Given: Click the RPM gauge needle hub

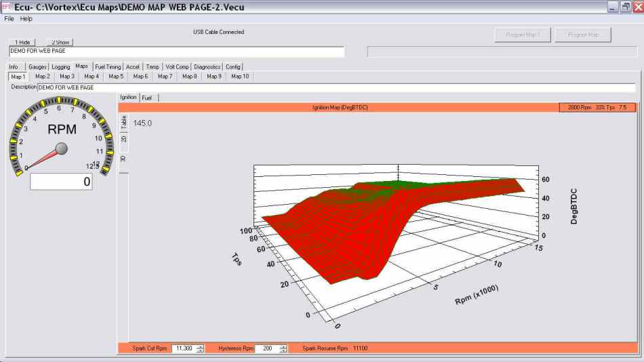Looking at the screenshot, I should point(61,148).
